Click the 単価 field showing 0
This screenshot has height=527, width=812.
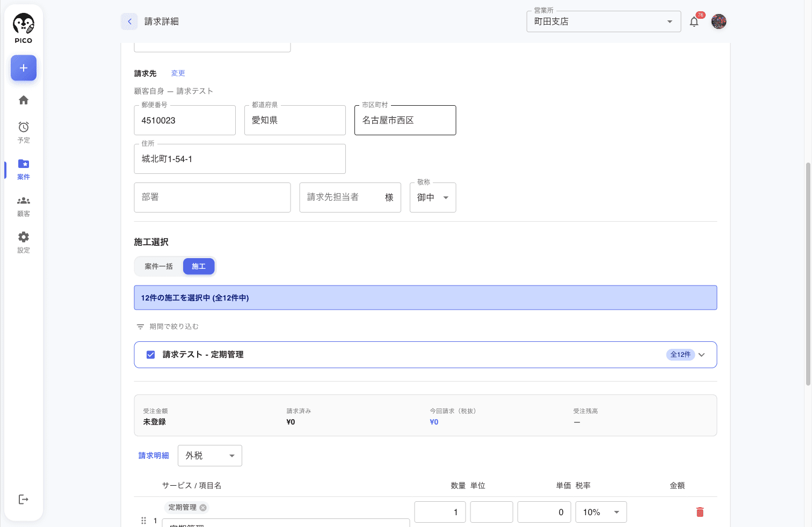pos(544,512)
